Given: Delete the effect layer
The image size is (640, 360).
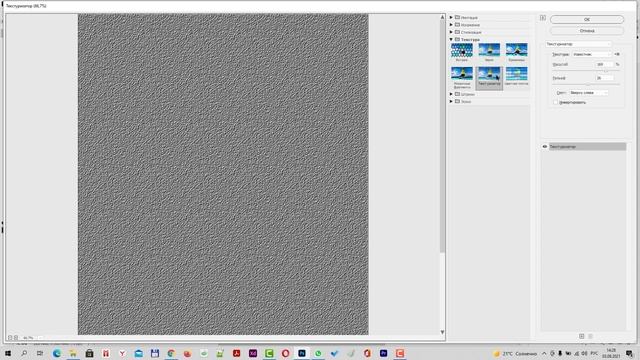Looking at the screenshot, I should tap(590, 336).
